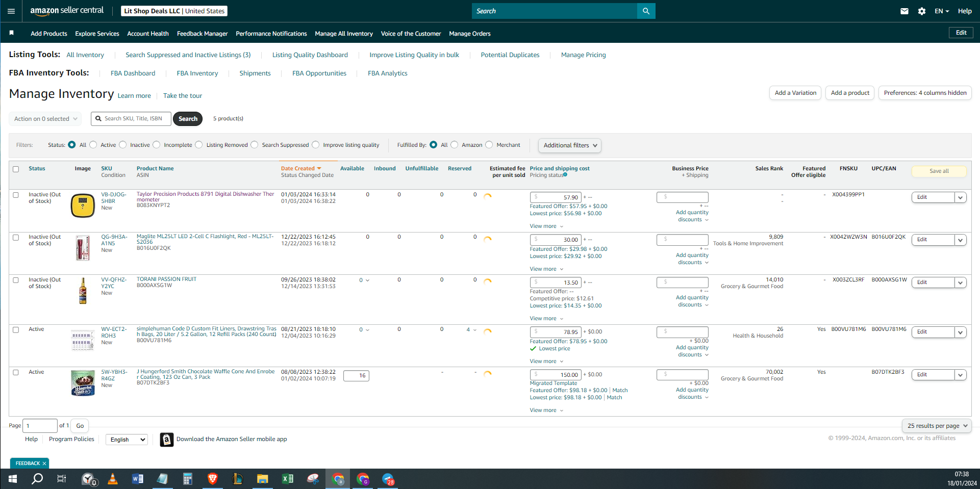Open Telegram from taskbar

(x=388, y=479)
